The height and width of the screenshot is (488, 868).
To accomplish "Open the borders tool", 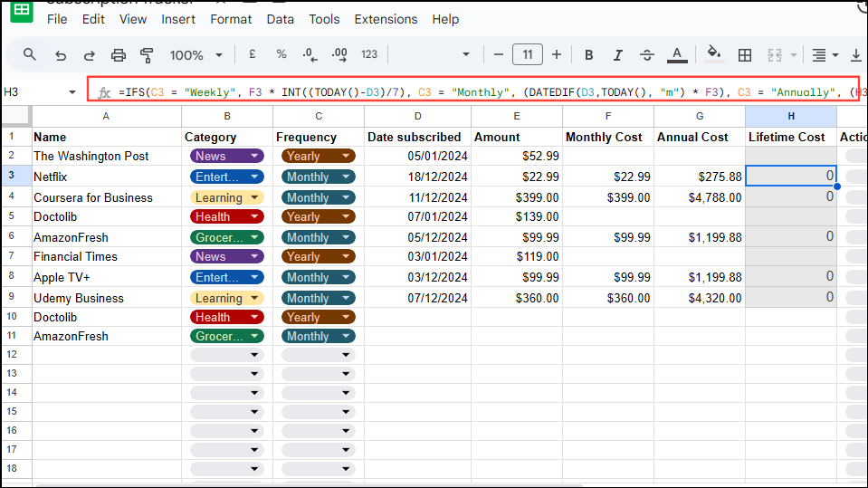I will coord(745,55).
